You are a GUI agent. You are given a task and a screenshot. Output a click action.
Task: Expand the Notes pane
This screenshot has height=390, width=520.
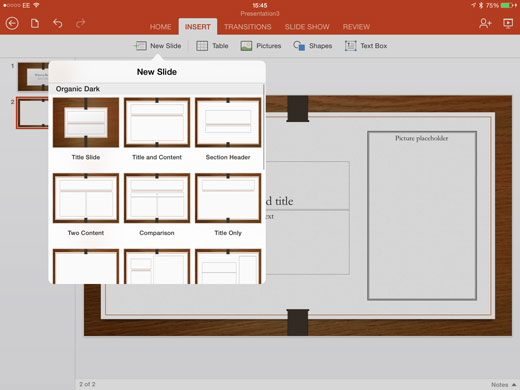pyautogui.click(x=503, y=385)
